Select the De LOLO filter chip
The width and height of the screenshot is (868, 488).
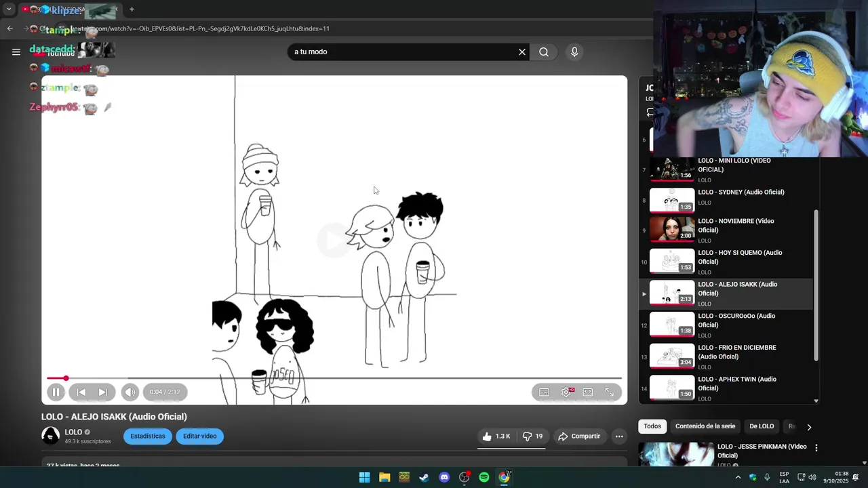[762, 426]
